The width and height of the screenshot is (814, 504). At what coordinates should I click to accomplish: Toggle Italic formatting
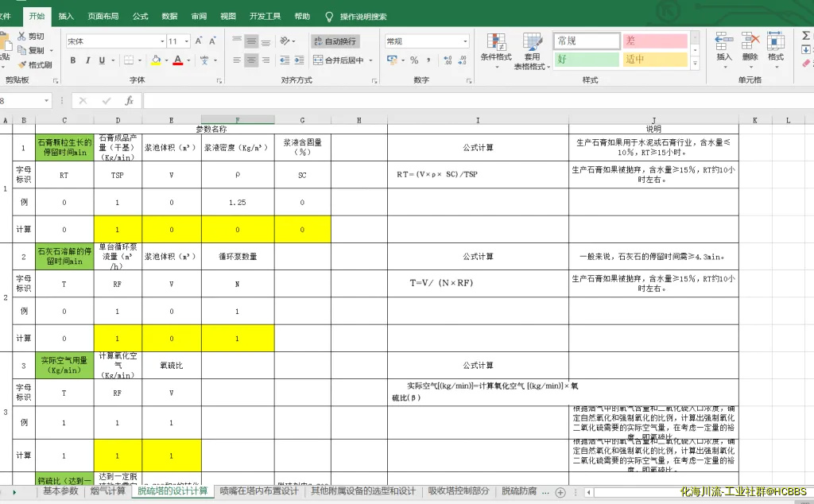tap(87, 60)
